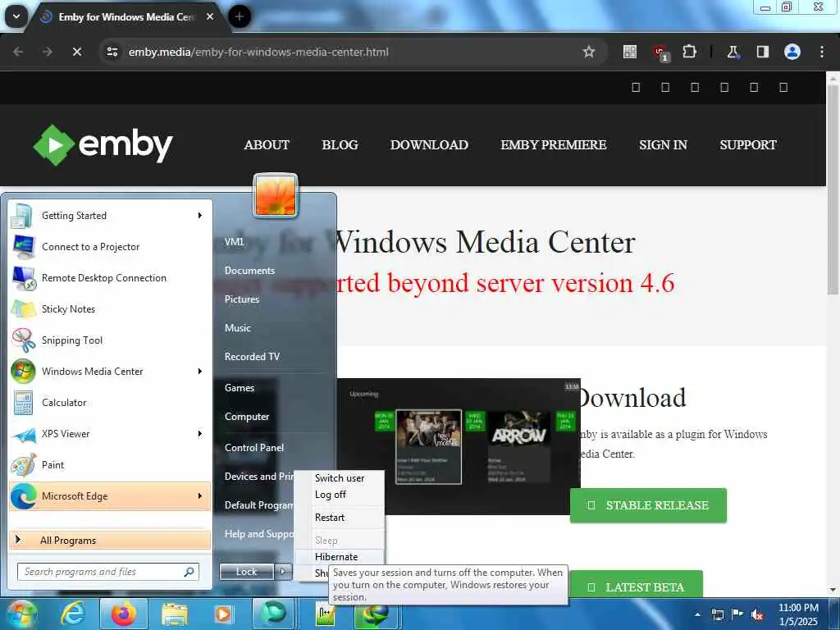This screenshot has width=840, height=630.
Task: Open Calculator
Action: tap(110, 402)
